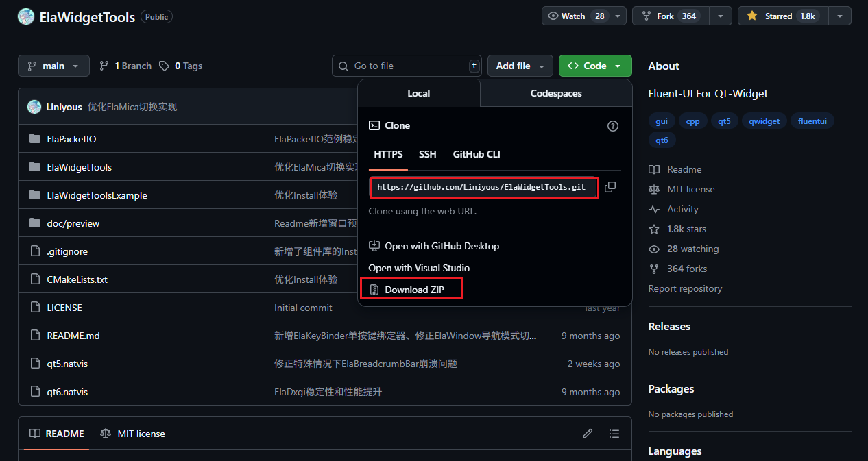Screen dimensions: 868x461
Task: Click the ElaWidgetTools repository avatar icon
Action: tap(26, 17)
